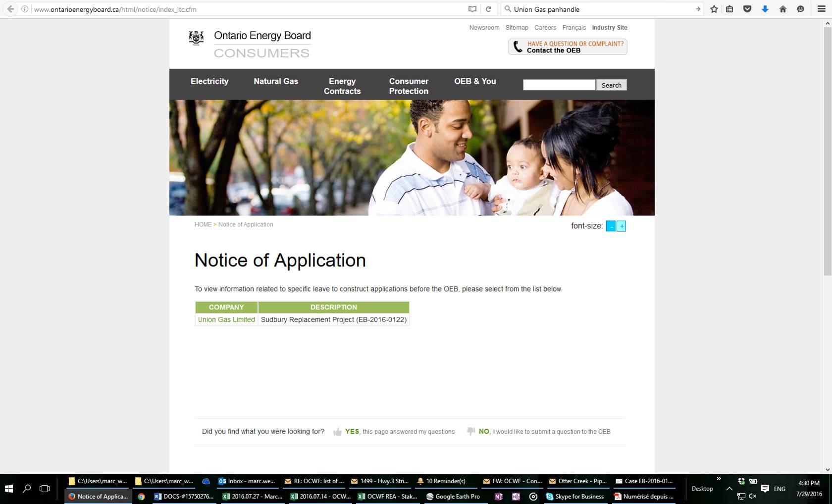
Task: Open network icon in system tray
Action: click(x=741, y=496)
